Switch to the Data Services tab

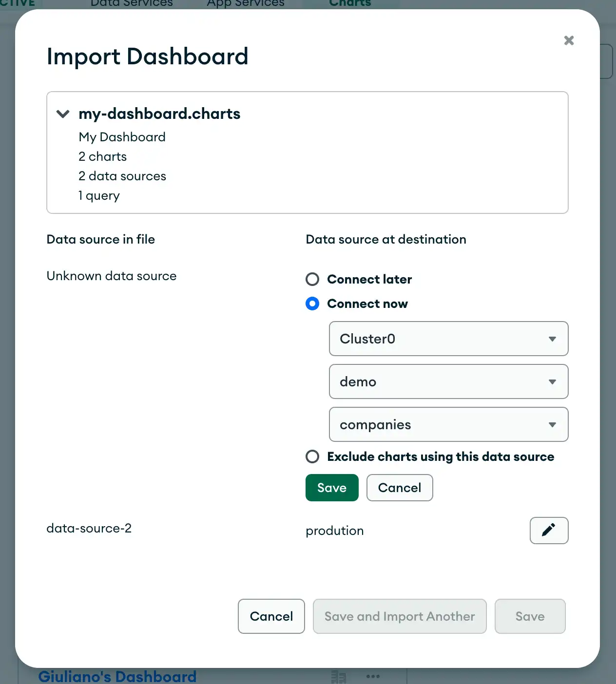(x=131, y=4)
